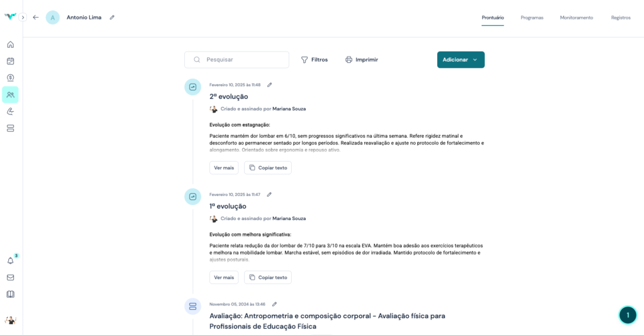Image resolution: width=644 pixels, height=335 pixels.
Task: Open the financial dollar icon in sidebar
Action: (10, 78)
